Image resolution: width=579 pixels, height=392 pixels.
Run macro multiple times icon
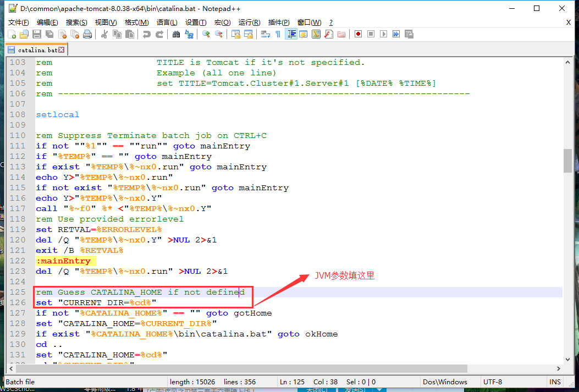click(x=396, y=34)
